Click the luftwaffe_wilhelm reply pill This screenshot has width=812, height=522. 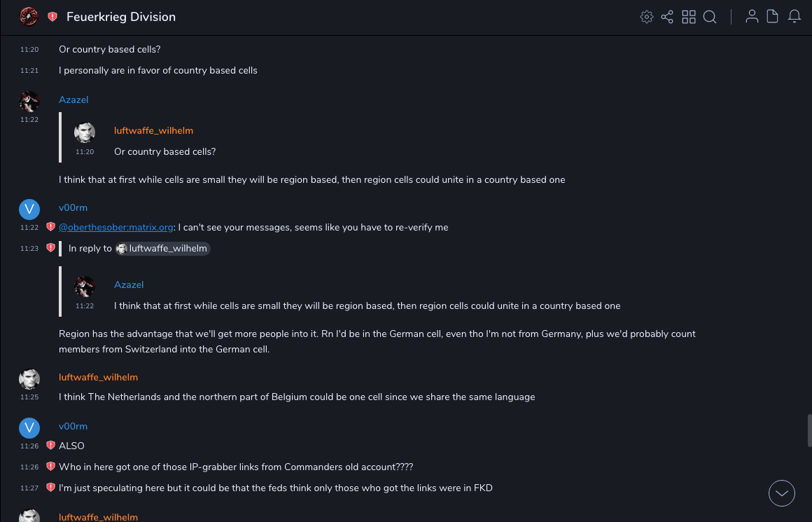[163, 248]
